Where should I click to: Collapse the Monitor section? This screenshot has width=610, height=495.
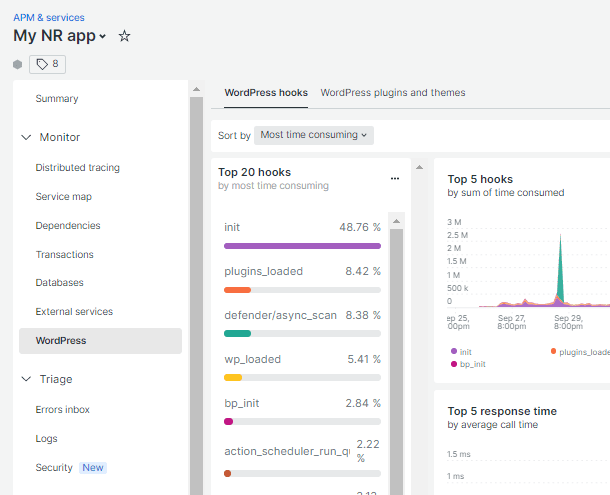(26, 137)
